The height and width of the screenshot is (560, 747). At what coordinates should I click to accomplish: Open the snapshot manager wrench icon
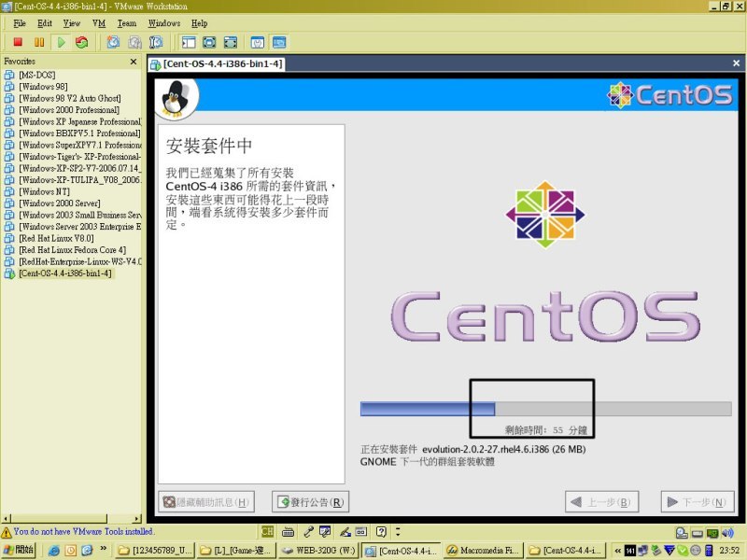tap(156, 42)
